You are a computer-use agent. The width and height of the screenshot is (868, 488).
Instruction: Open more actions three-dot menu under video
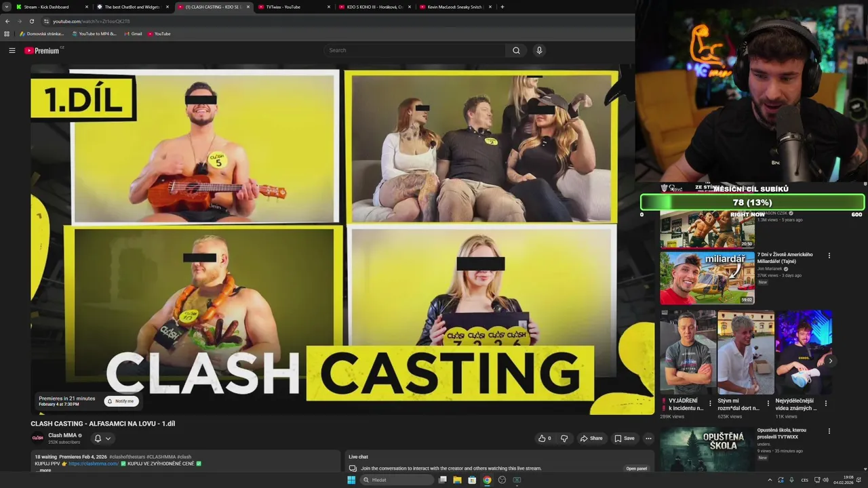click(648, 439)
